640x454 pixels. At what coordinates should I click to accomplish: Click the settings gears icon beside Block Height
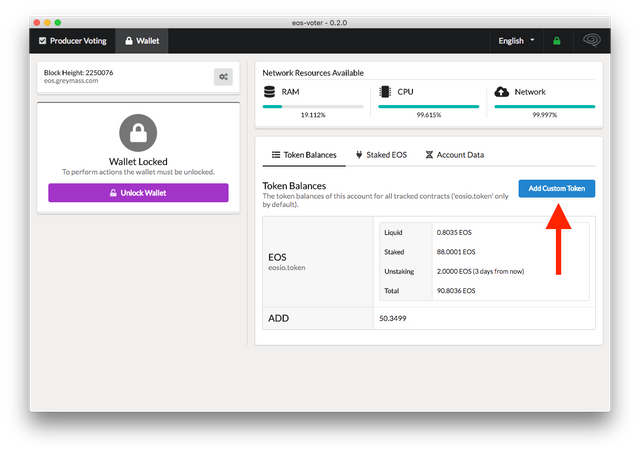coord(222,77)
